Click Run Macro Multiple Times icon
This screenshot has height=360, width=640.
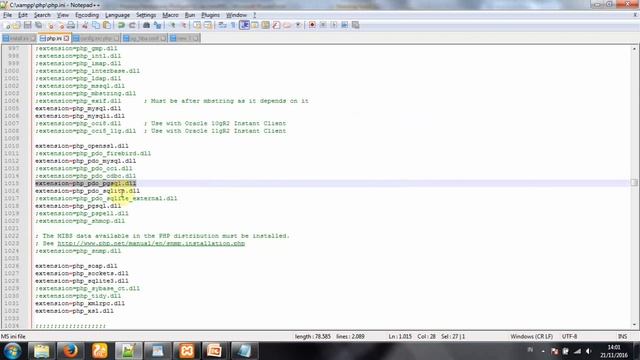coord(345,25)
